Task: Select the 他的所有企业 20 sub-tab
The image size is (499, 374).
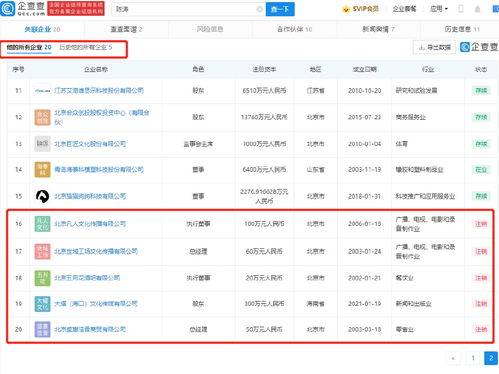Action: point(29,47)
